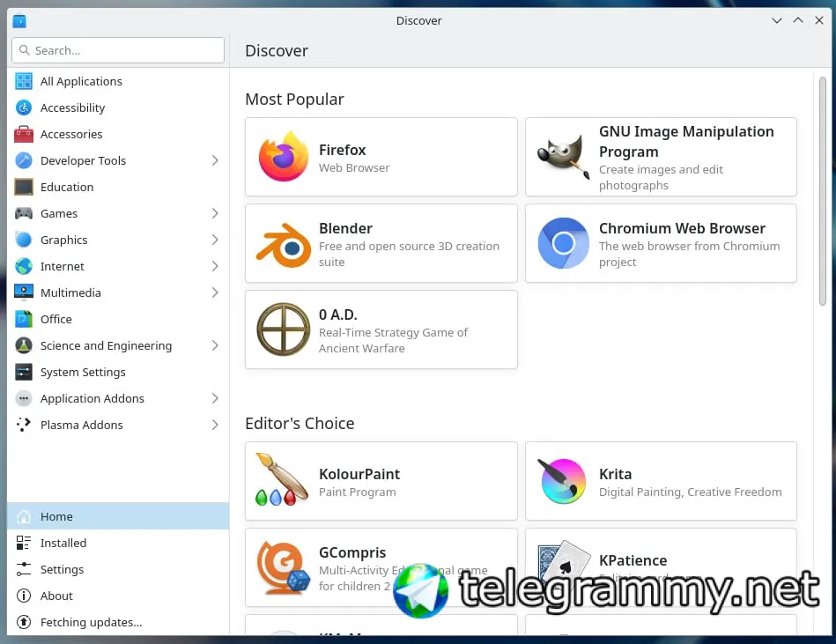The image size is (836, 644).
Task: Click the Krita colorful palette icon
Action: (562, 481)
